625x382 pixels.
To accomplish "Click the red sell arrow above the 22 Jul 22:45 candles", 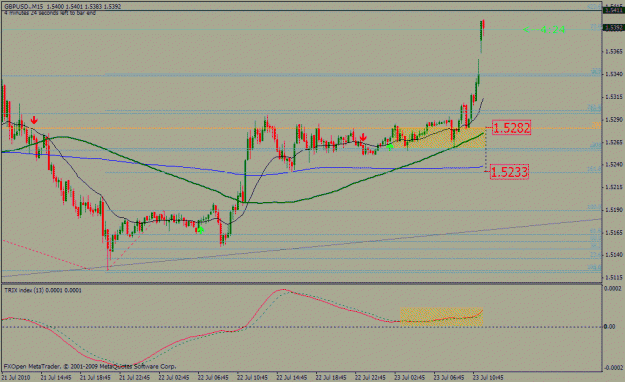I will click(x=363, y=138).
